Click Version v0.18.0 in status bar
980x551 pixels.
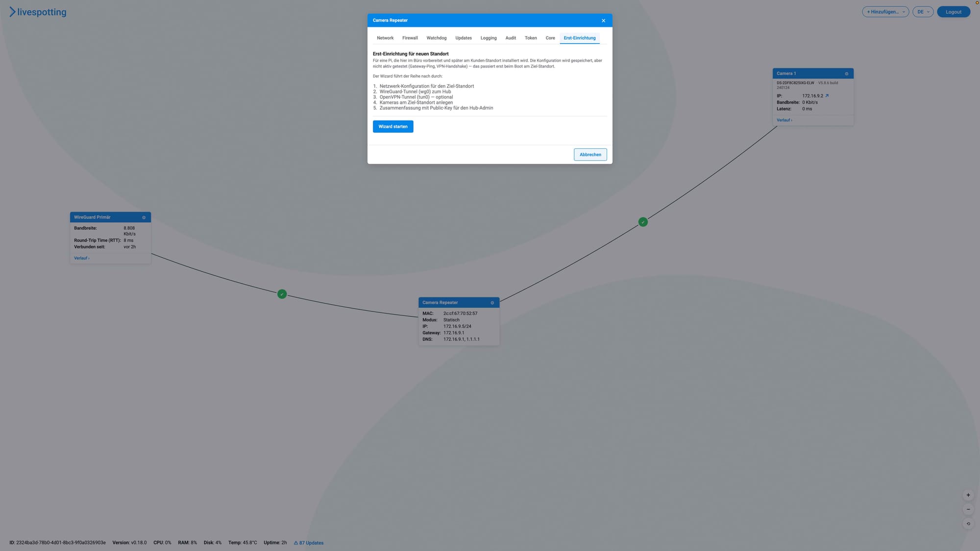point(129,543)
